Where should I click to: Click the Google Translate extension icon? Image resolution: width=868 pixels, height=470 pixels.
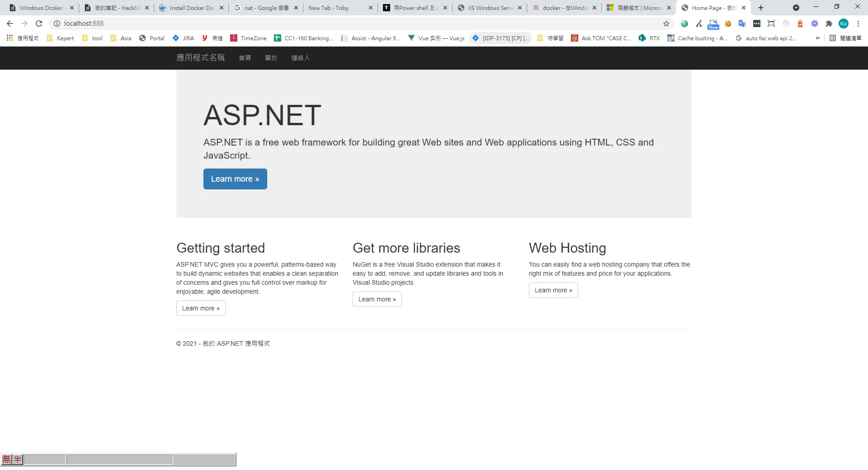(x=742, y=23)
